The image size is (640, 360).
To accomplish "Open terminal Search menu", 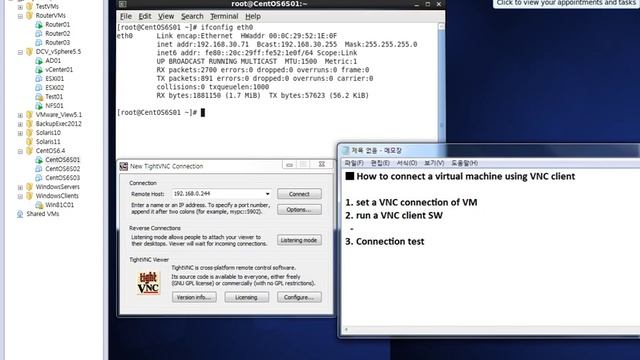I will coord(192,16).
